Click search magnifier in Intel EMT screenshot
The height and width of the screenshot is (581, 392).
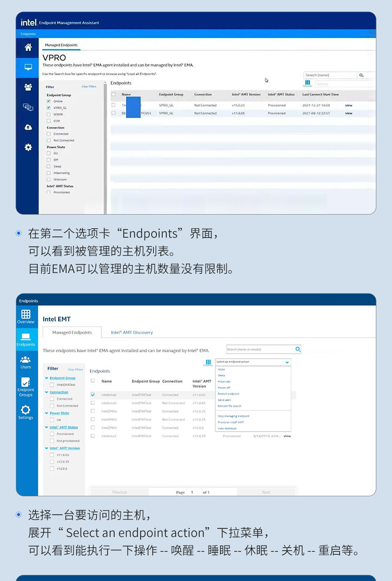pyautogui.click(x=298, y=349)
